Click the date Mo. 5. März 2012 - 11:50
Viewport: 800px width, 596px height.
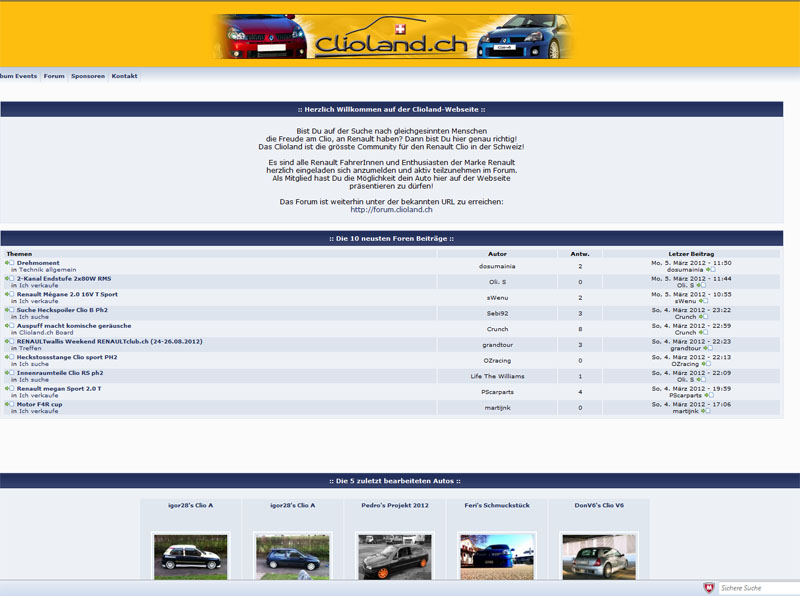[x=691, y=263]
